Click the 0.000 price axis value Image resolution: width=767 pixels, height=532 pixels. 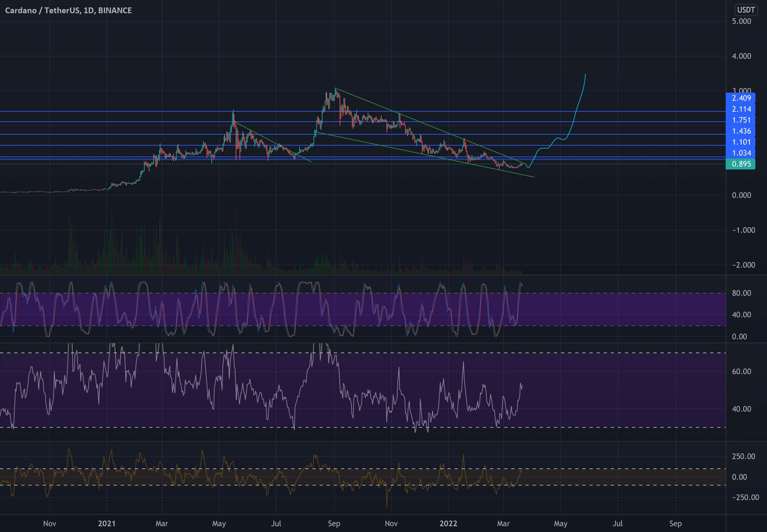(741, 195)
